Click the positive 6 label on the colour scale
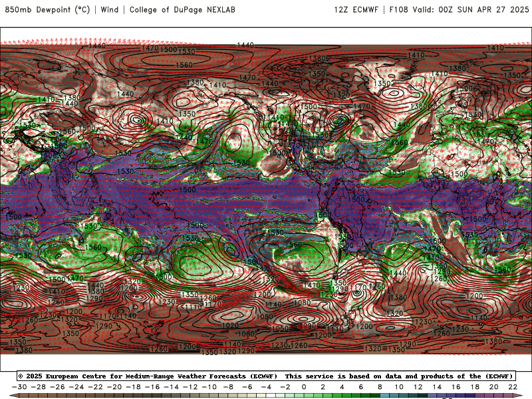 point(360,387)
